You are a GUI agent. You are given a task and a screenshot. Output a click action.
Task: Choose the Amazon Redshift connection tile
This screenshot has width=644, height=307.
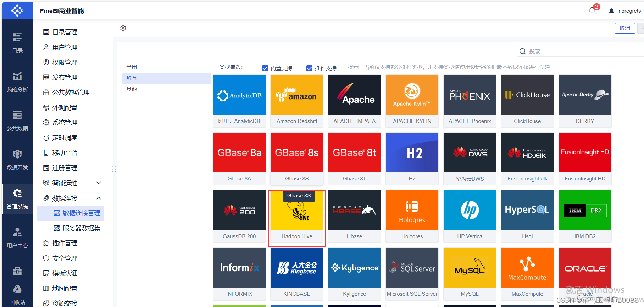coord(297,101)
